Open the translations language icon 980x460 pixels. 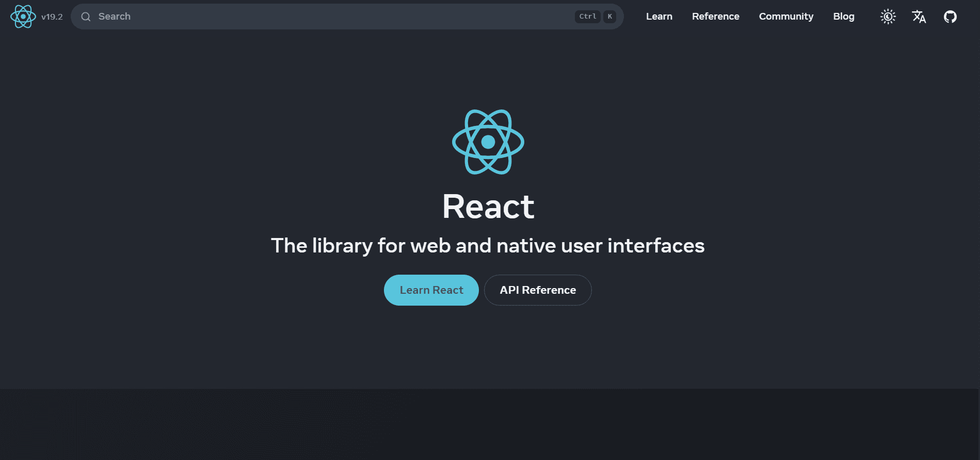pyautogui.click(x=919, y=17)
